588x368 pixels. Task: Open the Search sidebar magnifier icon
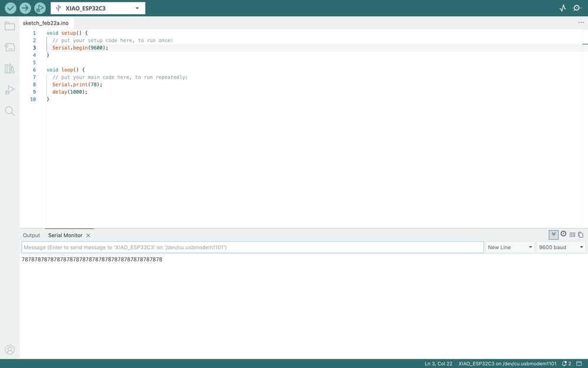(10, 111)
